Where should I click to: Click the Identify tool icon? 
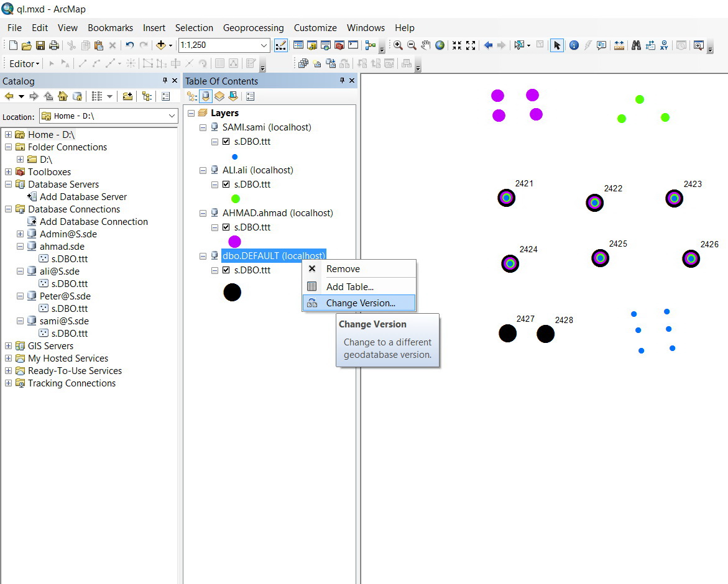point(573,45)
